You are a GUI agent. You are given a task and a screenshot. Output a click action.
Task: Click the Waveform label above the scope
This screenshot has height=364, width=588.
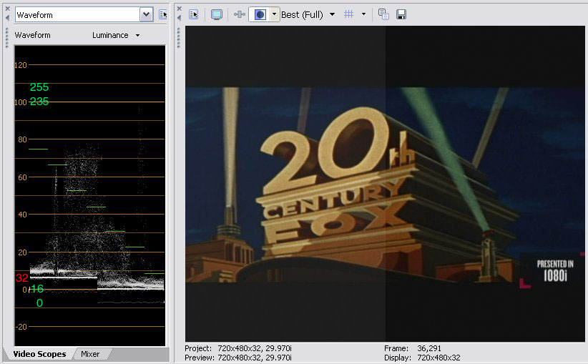click(x=33, y=35)
